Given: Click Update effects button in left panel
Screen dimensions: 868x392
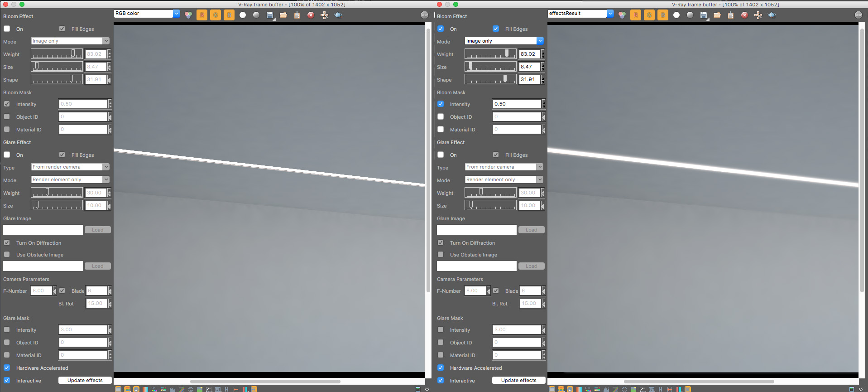Looking at the screenshot, I should coord(85,380).
